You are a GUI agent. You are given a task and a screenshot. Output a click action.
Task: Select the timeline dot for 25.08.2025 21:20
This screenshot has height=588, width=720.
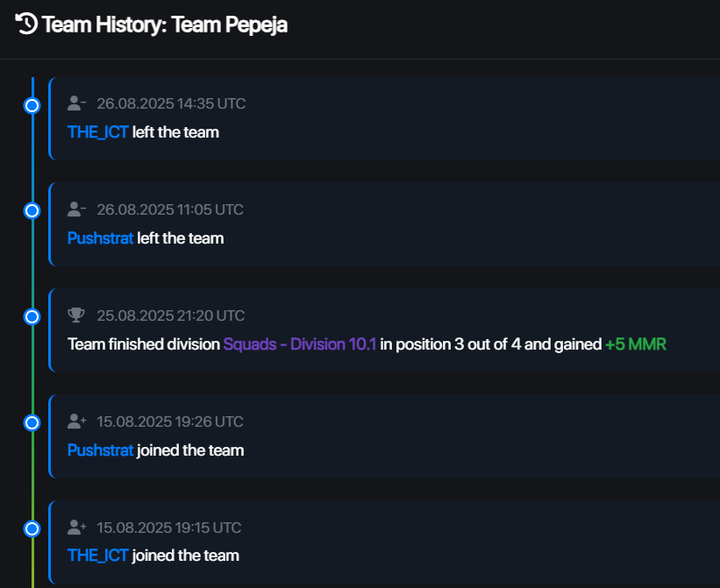(x=32, y=317)
